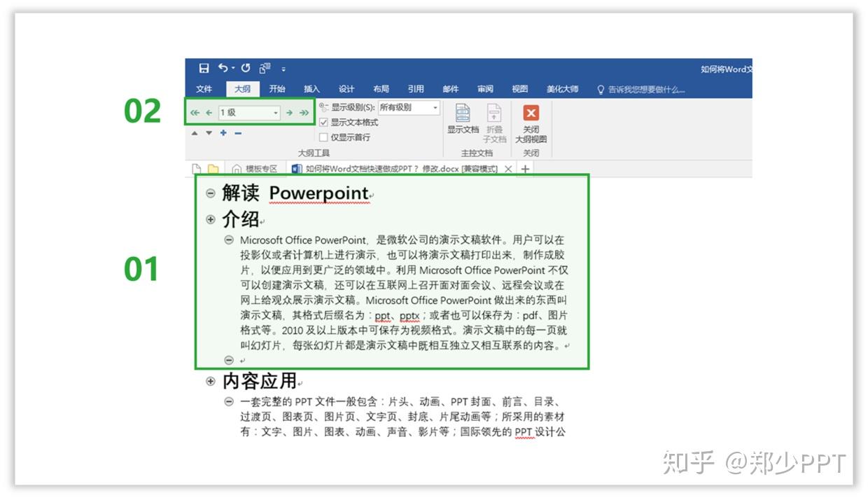Click the underlined pptx word in paragraph
The height and width of the screenshot is (498, 868).
409,316
